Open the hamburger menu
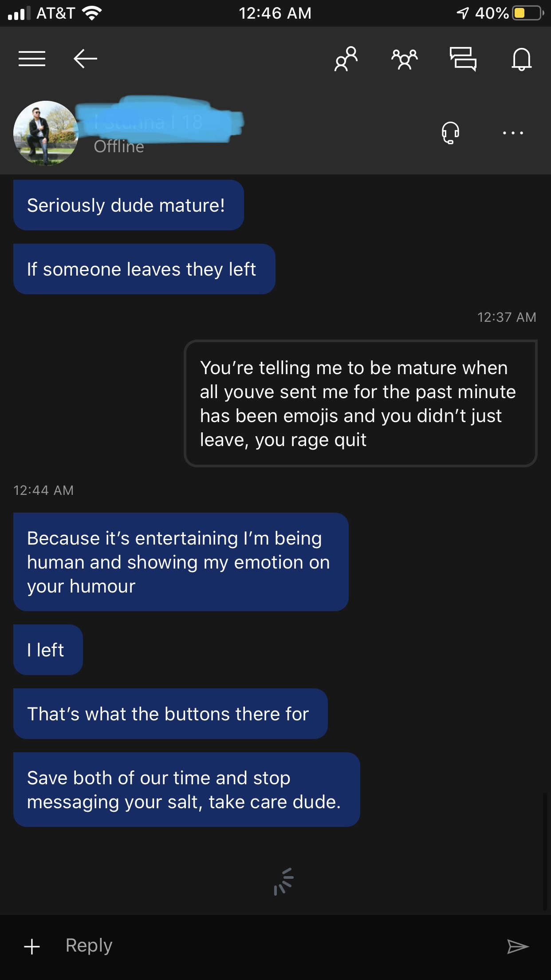 (x=32, y=59)
